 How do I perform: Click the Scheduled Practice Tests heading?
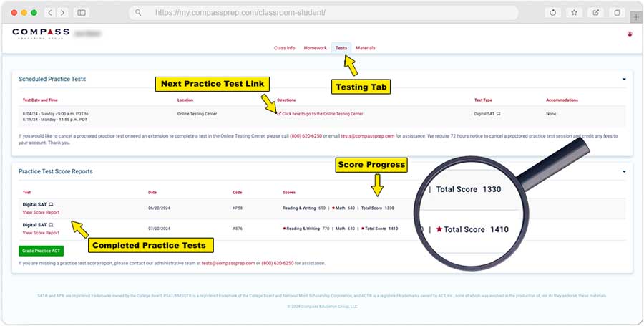52,79
